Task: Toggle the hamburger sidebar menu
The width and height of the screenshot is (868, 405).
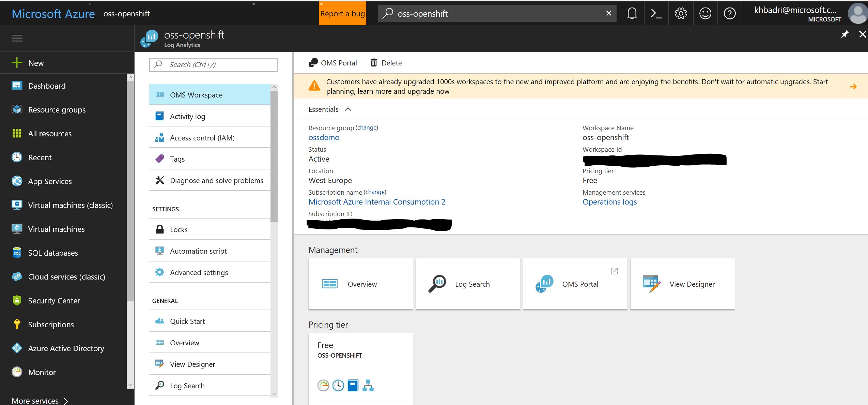Action: (17, 38)
